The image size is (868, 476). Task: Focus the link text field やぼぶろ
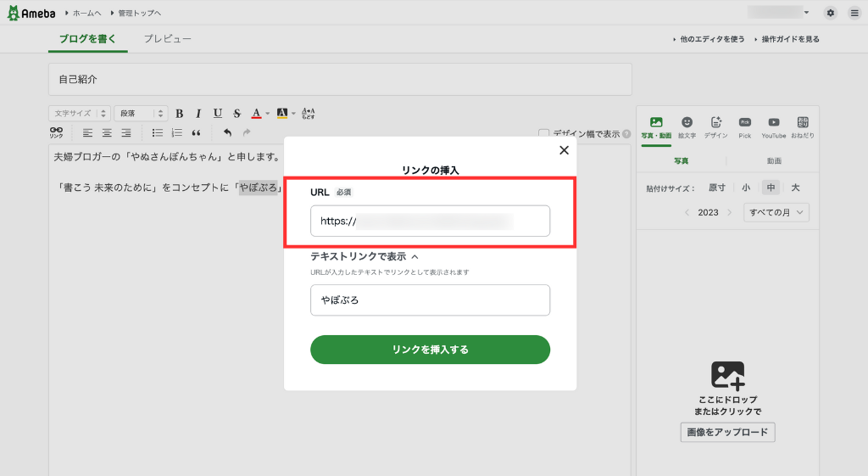click(x=430, y=300)
